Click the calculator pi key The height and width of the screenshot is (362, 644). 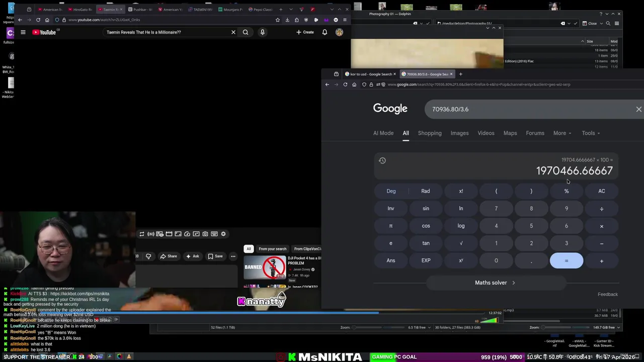tap(391, 226)
